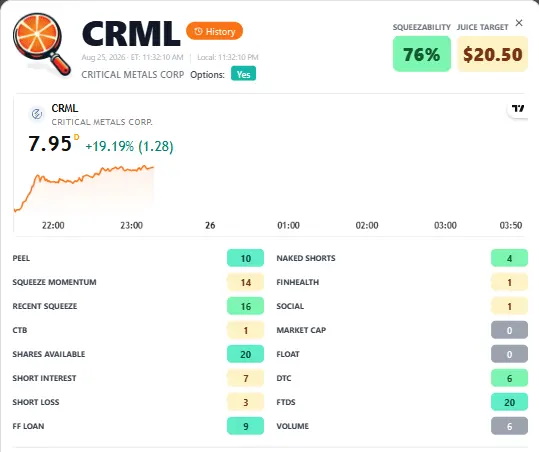Viewport: 539px width, 452px height.
Task: Click the ET timestamp under the CRML title
Action: [132, 57]
